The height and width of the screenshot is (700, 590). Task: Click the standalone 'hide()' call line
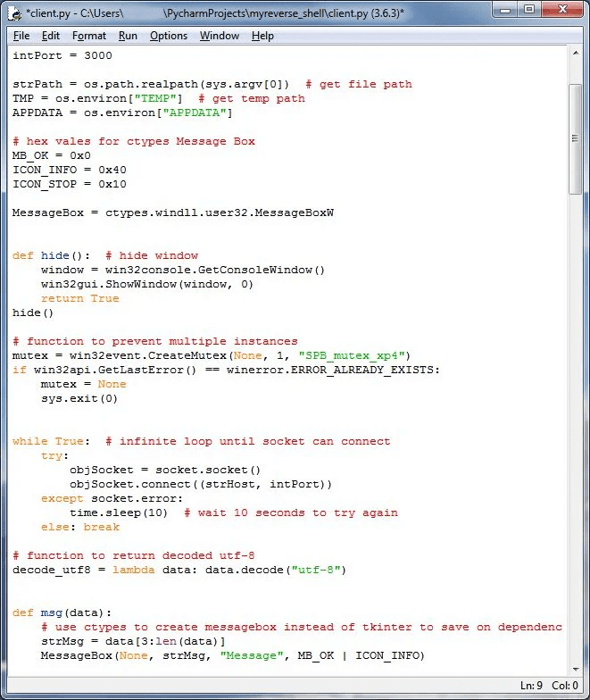pos(33,312)
